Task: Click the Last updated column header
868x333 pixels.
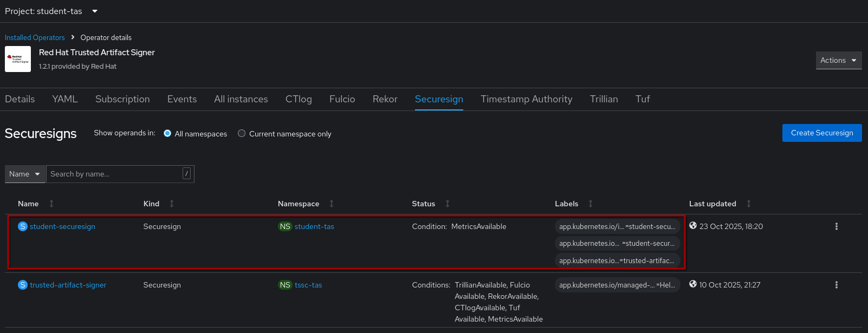Action: tap(712, 204)
